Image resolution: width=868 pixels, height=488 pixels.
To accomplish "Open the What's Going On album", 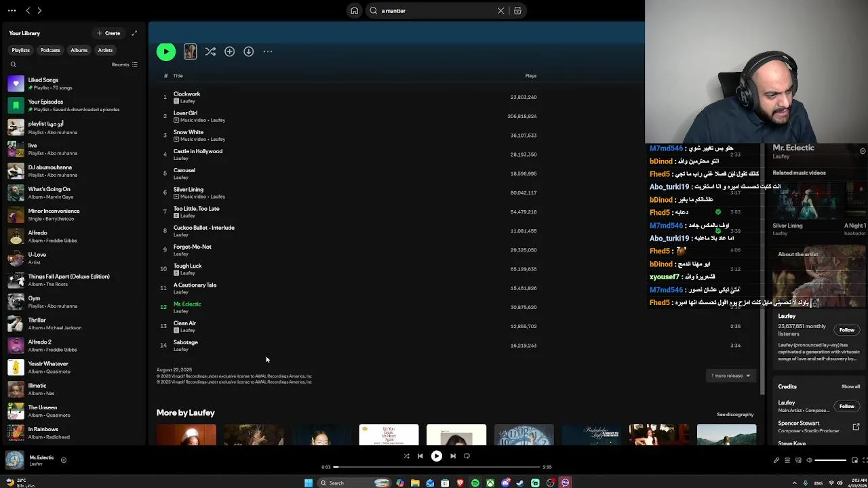I will point(73,192).
